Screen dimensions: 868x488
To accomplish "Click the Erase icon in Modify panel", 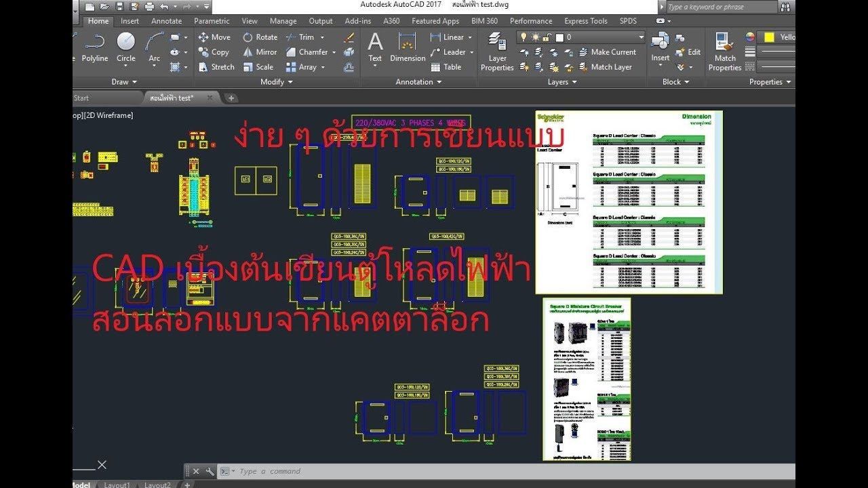I will pos(349,37).
